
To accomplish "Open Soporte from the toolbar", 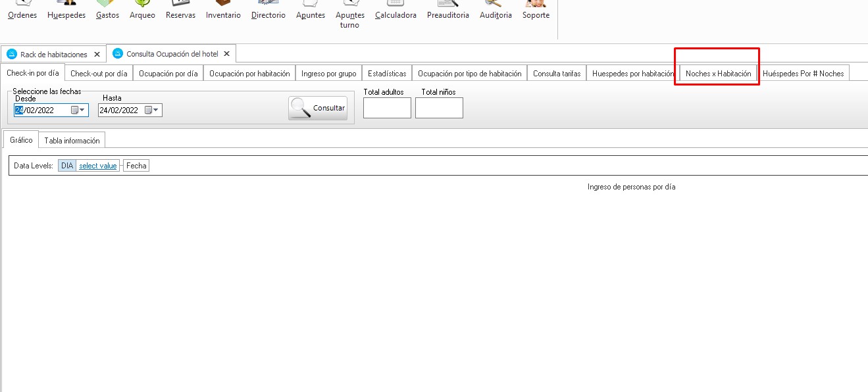I will tap(536, 10).
